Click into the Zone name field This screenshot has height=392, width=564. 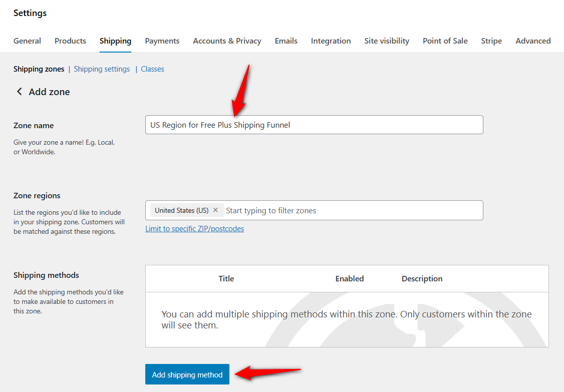tap(314, 125)
